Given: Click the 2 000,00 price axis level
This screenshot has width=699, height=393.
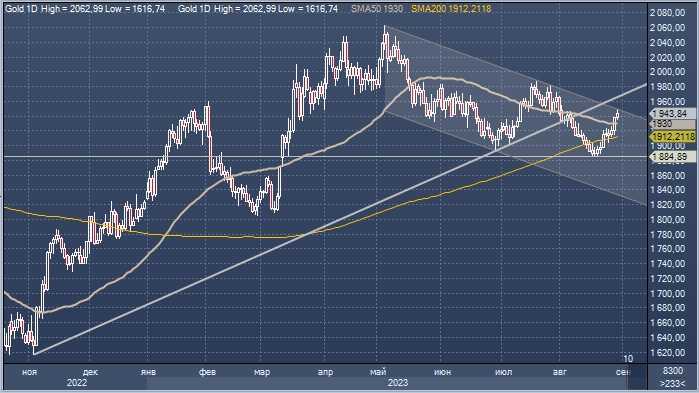Looking at the screenshot, I should pyautogui.click(x=667, y=72).
